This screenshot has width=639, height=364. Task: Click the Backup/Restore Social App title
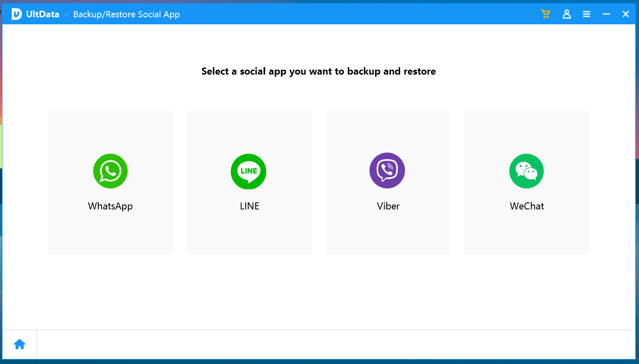(x=126, y=14)
